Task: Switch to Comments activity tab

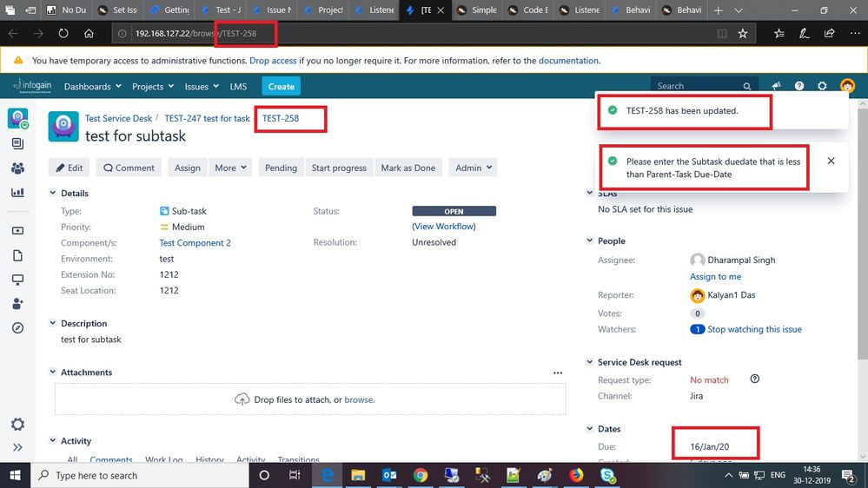Action: (111, 459)
